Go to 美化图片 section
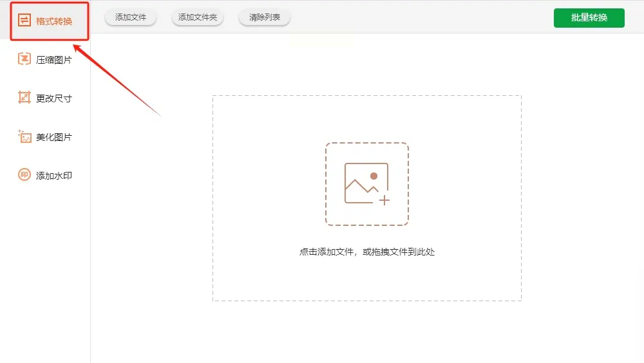This screenshot has height=363, width=644. click(x=54, y=137)
